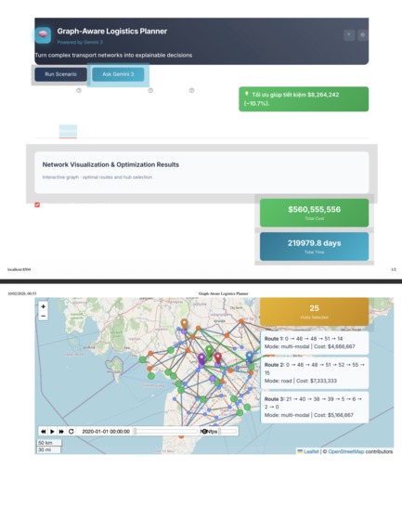Open the OpenStreetMap attribution link
This screenshot has height=532, width=402.
(346, 451)
